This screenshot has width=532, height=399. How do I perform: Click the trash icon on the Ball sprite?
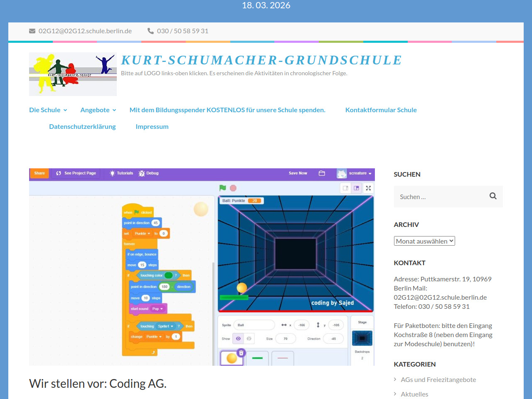tap(241, 353)
